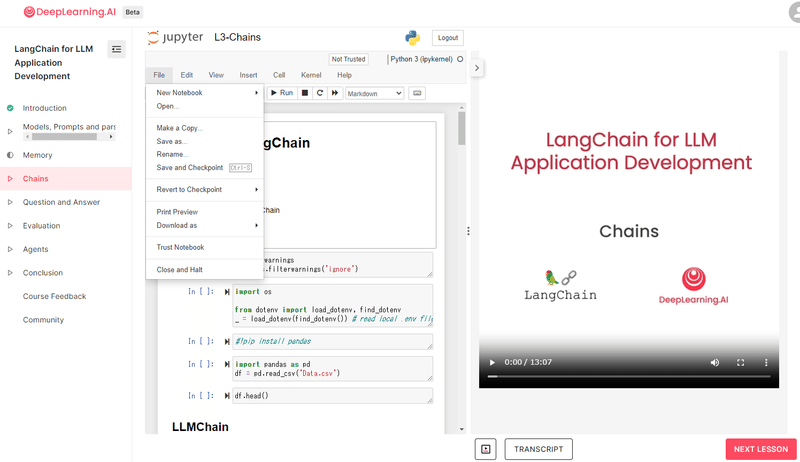The image size is (800, 462).
Task: Click the scroll-down arrow of notebook scrollbar
Action: [x=462, y=429]
